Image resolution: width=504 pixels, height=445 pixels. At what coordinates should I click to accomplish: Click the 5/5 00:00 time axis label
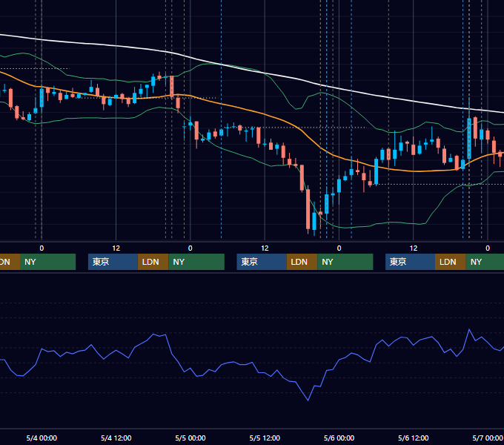point(190,438)
